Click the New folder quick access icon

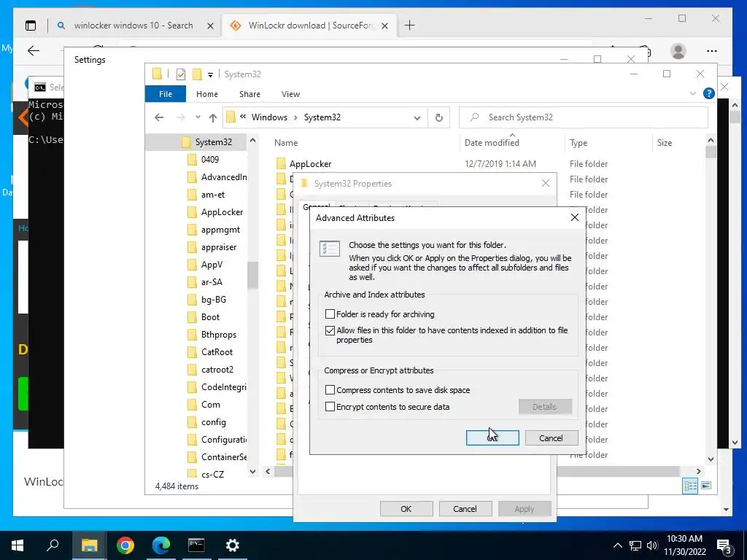(197, 74)
